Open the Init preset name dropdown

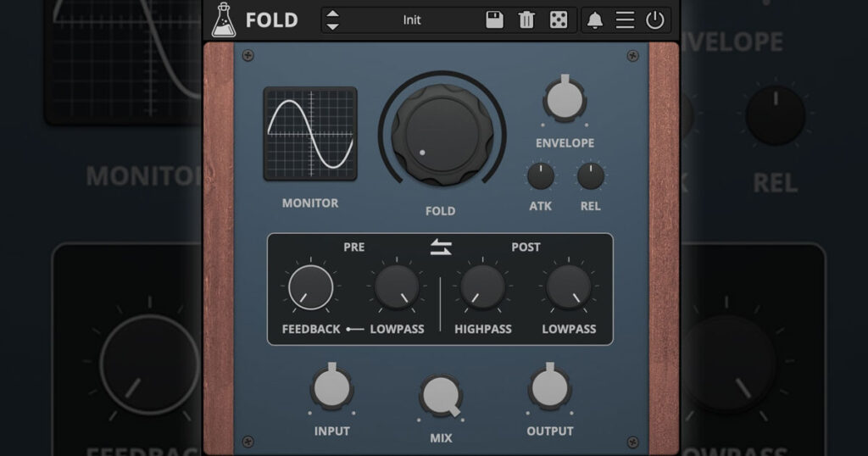tap(412, 20)
